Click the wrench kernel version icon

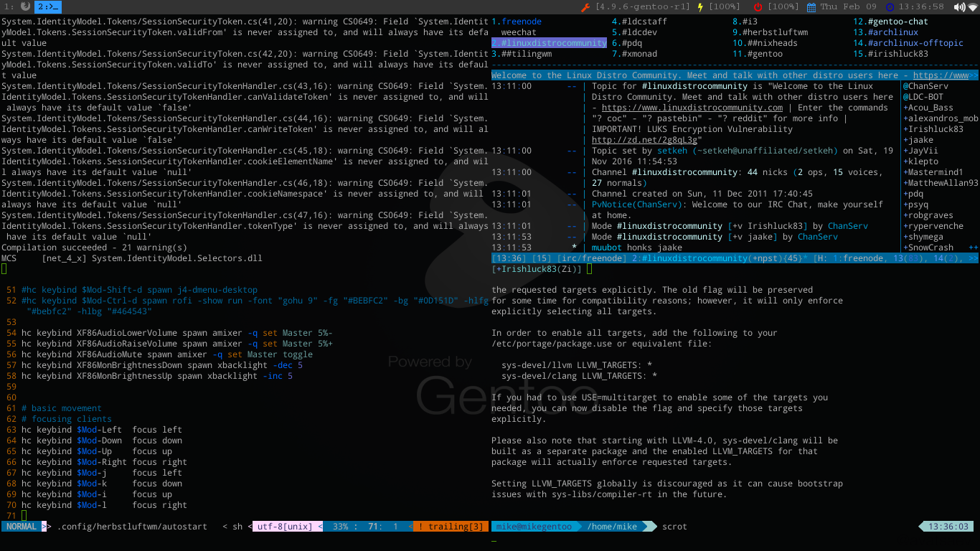click(x=585, y=7)
